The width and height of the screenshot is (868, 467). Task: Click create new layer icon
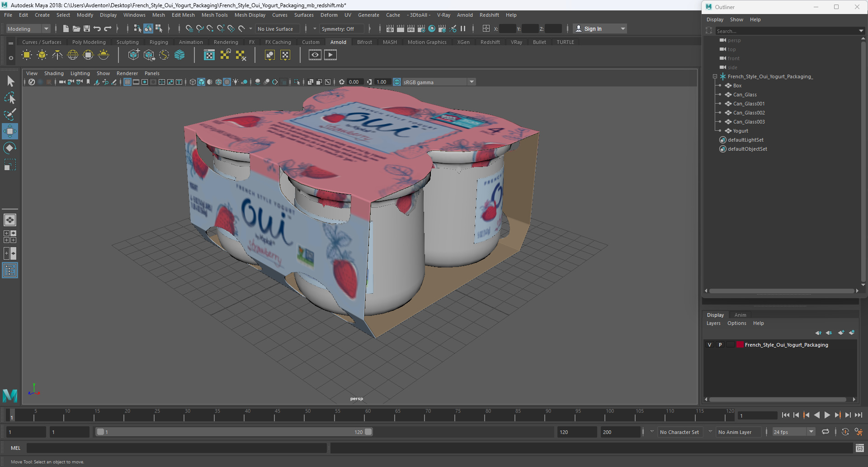click(x=841, y=333)
